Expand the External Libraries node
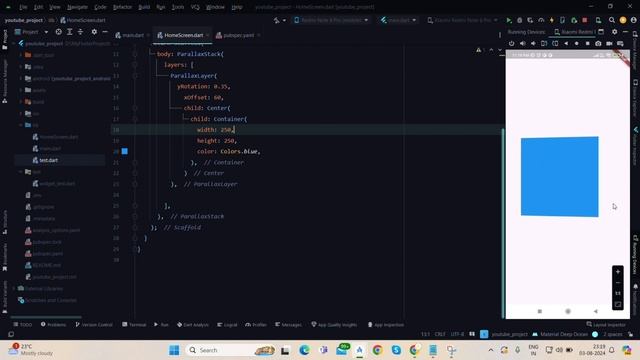640x360 pixels. [15, 289]
